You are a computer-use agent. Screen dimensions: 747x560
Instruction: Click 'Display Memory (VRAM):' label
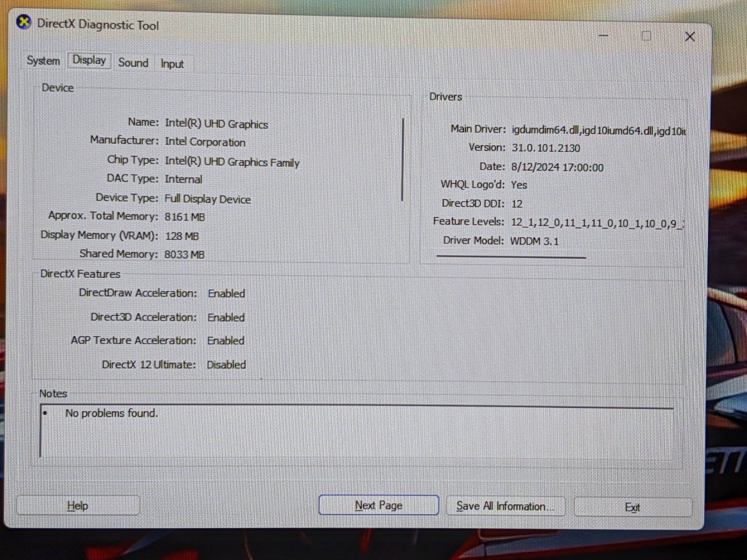[99, 235]
